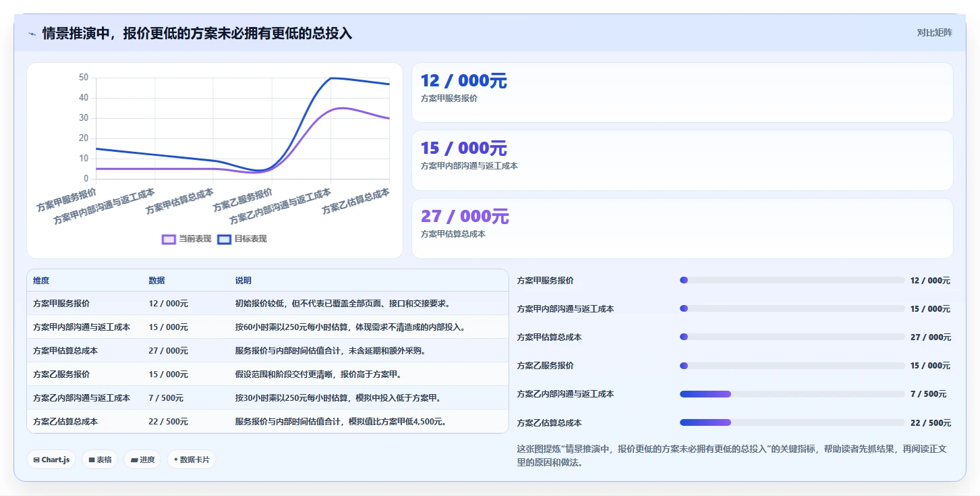The image size is (980, 496).
Task: Click the 维度 column header
Action: (x=41, y=281)
